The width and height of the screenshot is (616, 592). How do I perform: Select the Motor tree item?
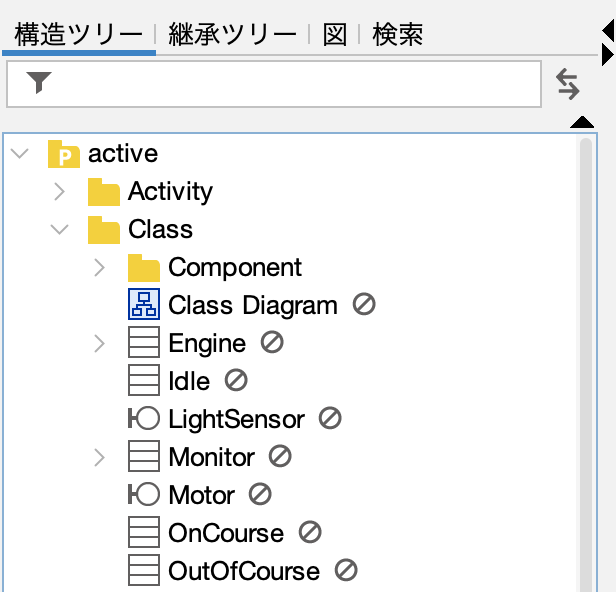pos(202,495)
